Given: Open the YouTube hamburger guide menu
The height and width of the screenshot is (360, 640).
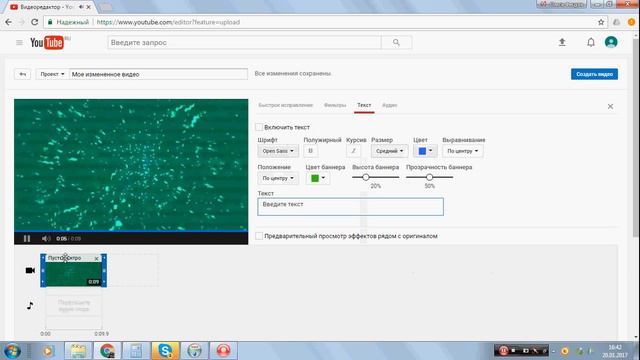Looking at the screenshot, I should point(19,42).
